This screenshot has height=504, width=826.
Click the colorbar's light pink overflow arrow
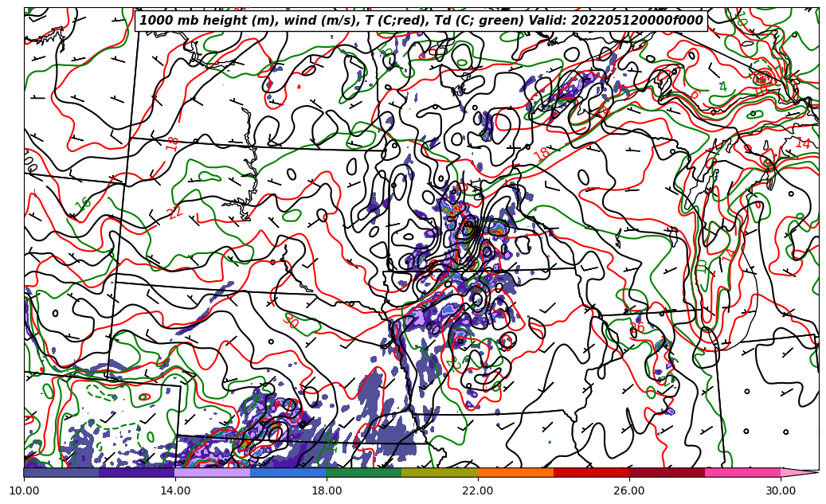(799, 472)
